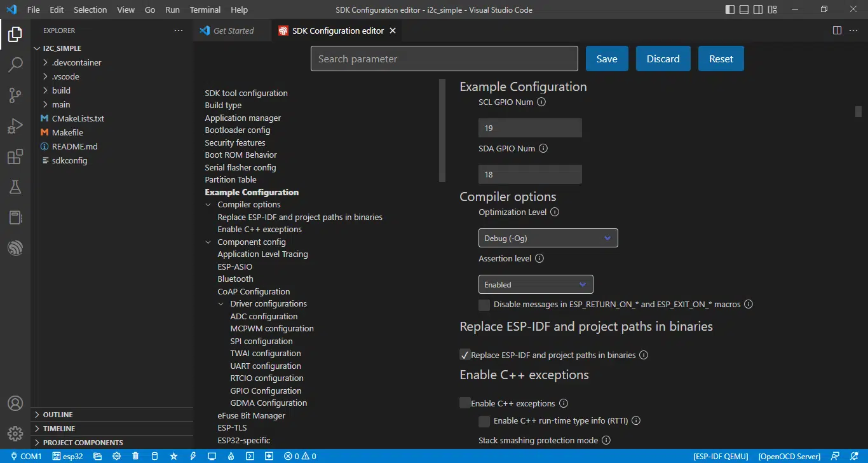Viewport: 868px width, 463px height.
Task: Open the Manage gear in activity bar
Action: point(15,434)
